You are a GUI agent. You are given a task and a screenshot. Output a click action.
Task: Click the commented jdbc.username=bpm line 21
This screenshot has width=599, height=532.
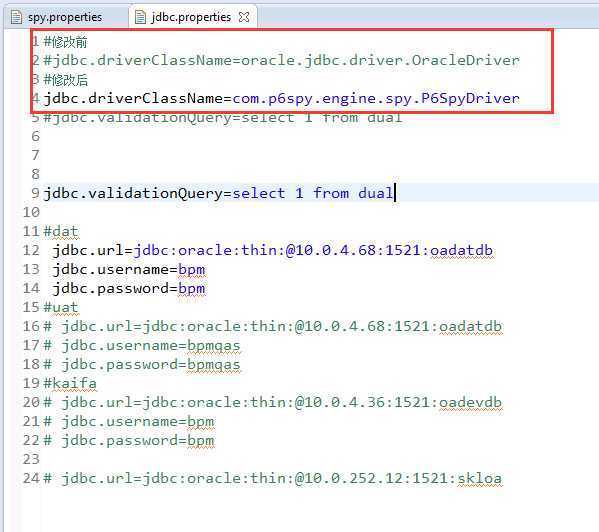pyautogui.click(x=129, y=422)
